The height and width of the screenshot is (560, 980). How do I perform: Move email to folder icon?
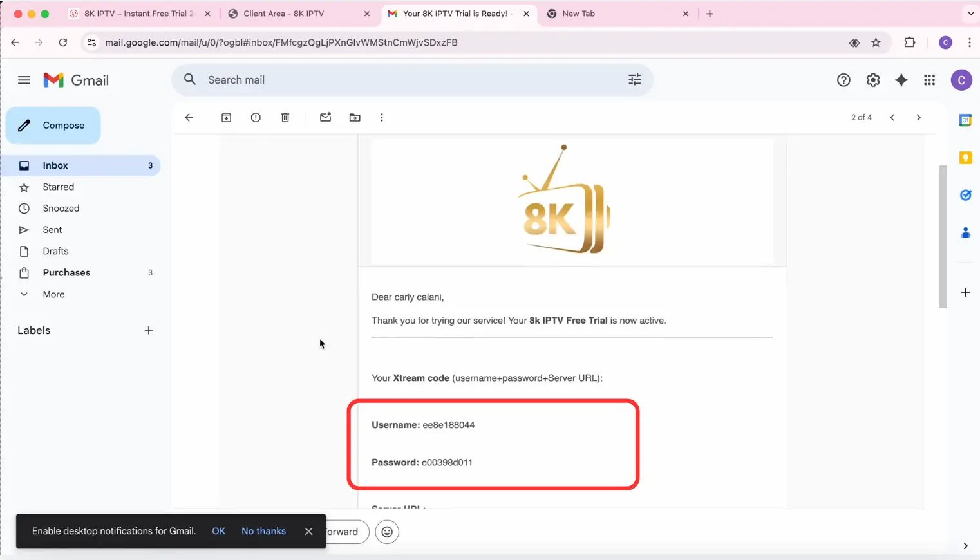coord(355,117)
